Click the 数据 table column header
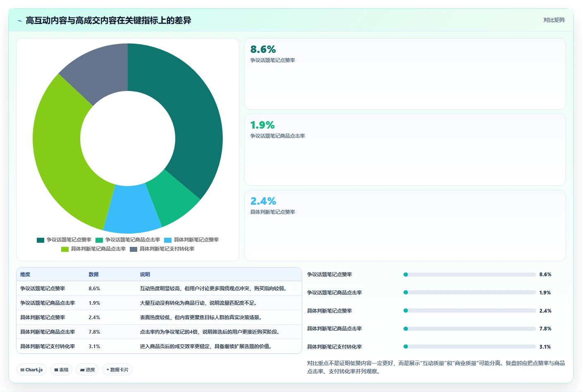Image resolution: width=582 pixels, height=392 pixels. point(93,275)
